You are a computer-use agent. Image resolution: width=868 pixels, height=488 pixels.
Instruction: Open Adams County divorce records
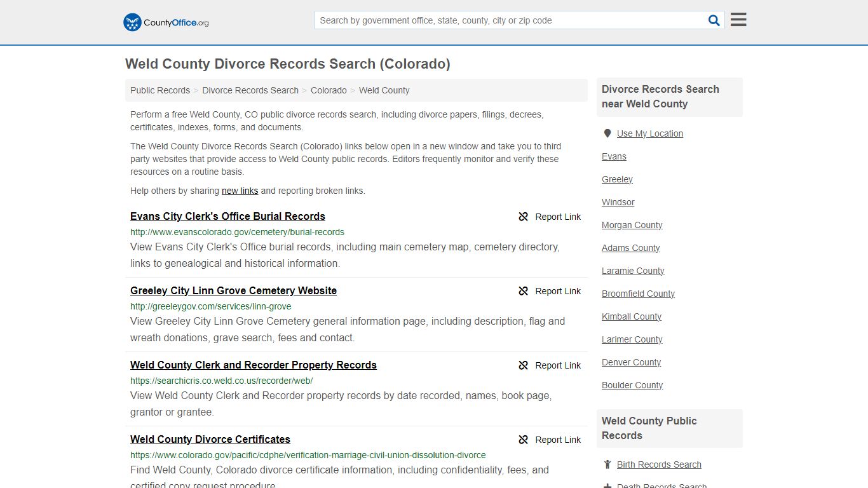coord(631,248)
